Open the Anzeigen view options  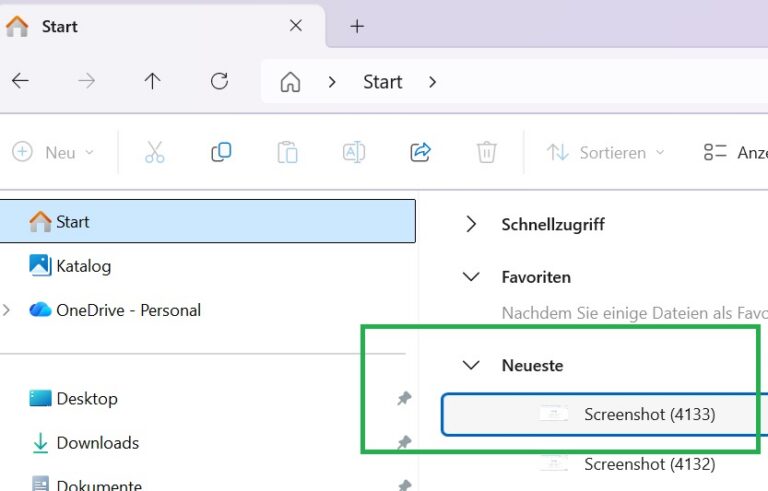[x=735, y=152]
